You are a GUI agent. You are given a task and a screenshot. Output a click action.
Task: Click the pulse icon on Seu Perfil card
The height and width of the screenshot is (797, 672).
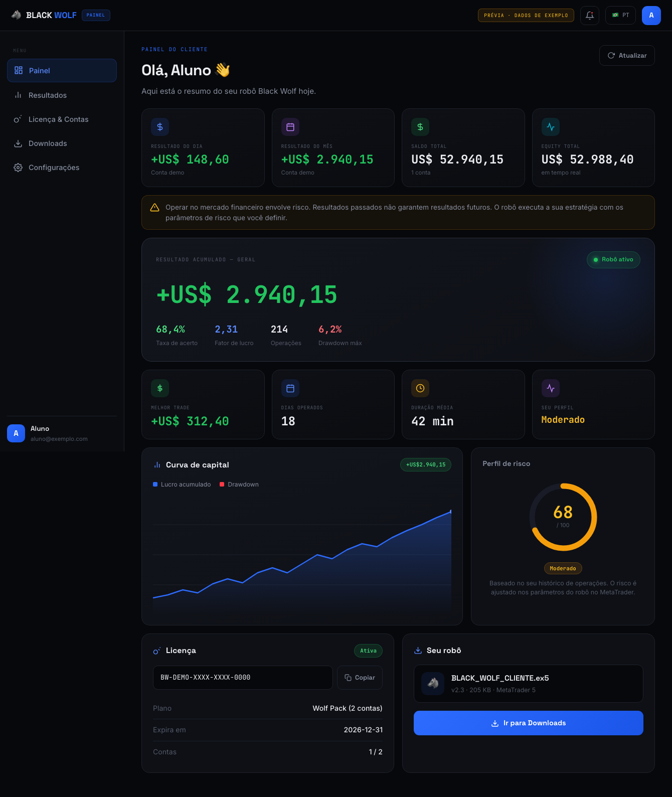pos(551,388)
